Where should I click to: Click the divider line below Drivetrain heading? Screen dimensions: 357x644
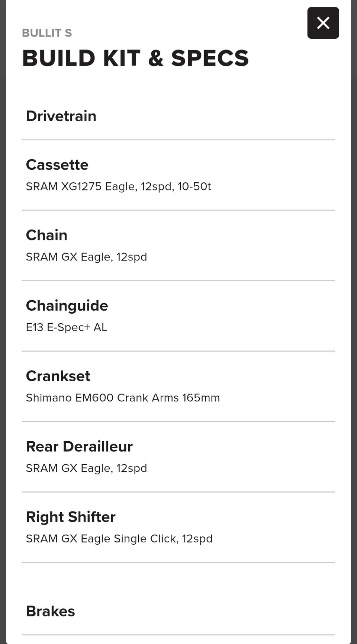tap(178, 140)
